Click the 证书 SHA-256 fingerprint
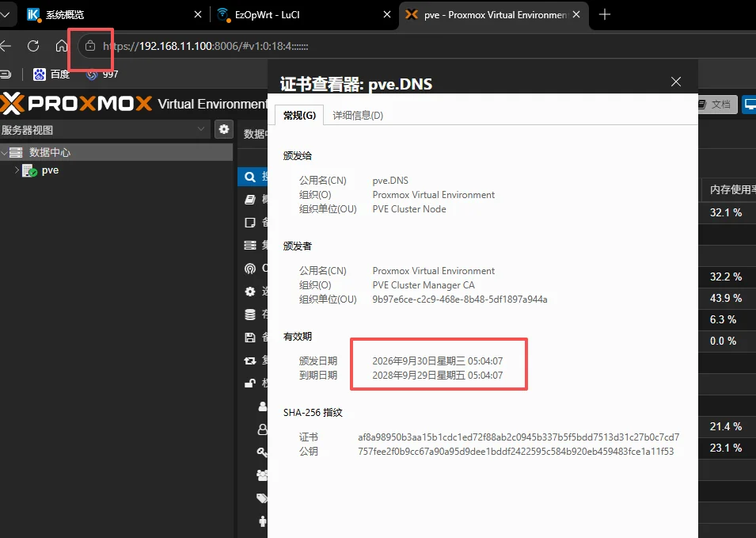This screenshot has height=538, width=756. [x=519, y=437]
